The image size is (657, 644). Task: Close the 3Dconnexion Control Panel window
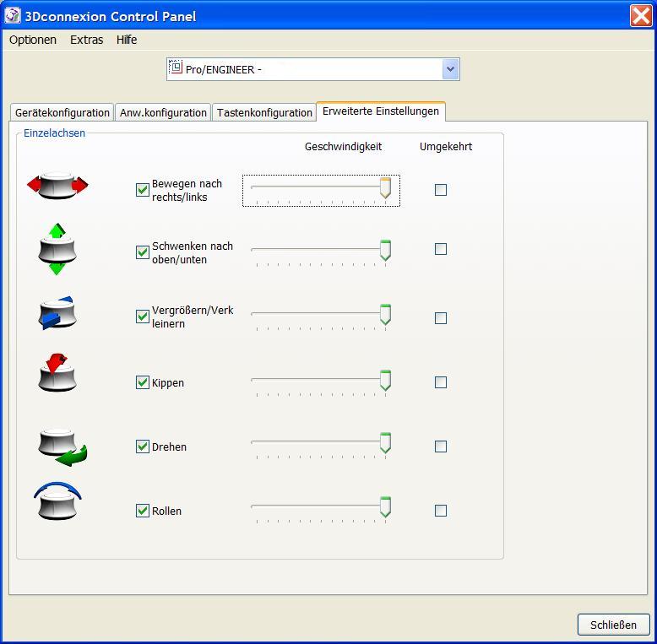click(641, 16)
